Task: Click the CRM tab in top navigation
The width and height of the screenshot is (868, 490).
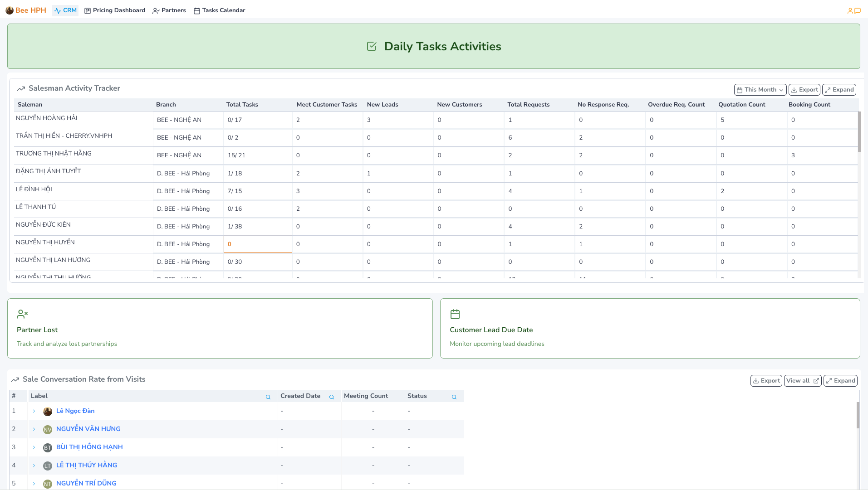Action: coord(65,10)
